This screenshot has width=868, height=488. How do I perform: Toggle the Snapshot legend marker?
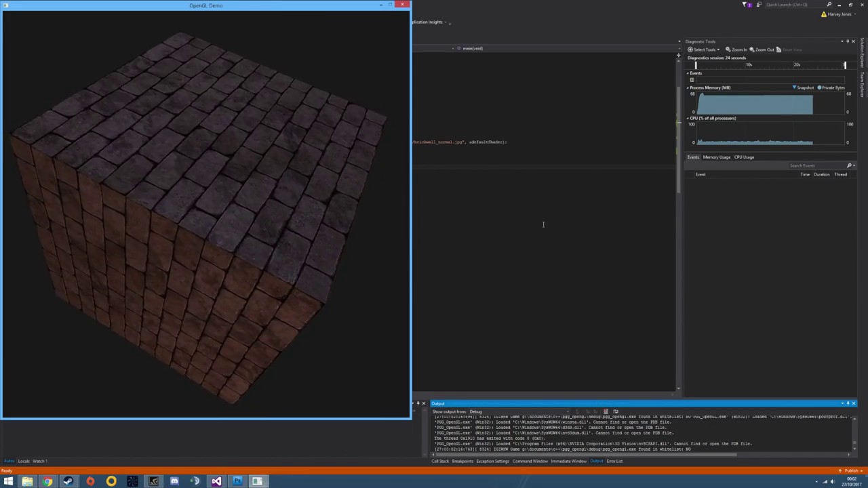[794, 87]
